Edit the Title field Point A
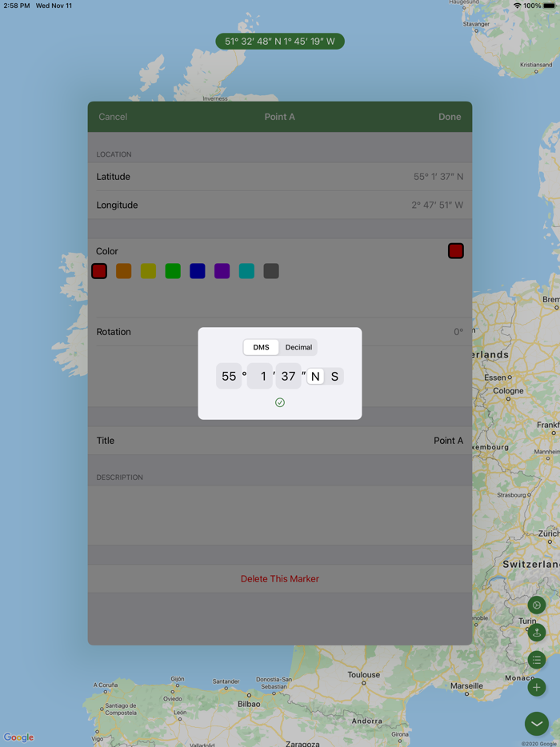This screenshot has width=560, height=747. tap(280, 441)
